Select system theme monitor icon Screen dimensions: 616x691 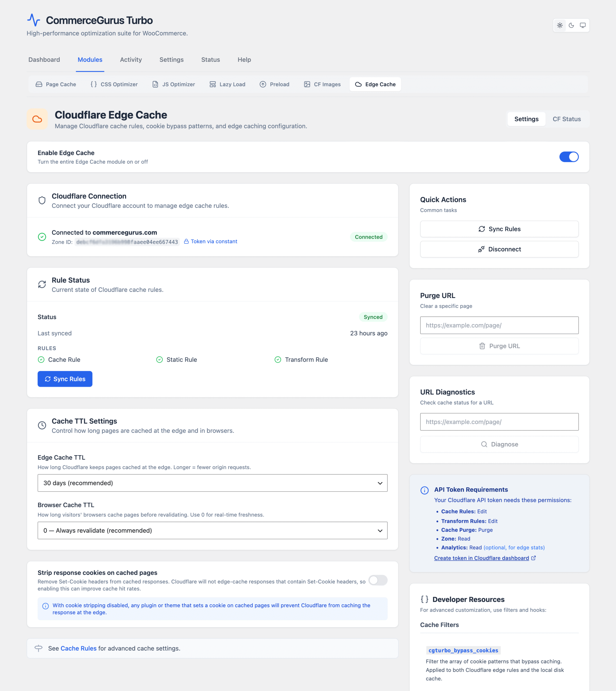583,25
